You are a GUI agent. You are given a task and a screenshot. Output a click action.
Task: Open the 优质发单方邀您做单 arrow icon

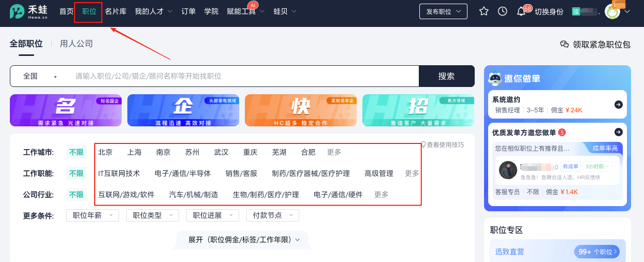(x=618, y=132)
